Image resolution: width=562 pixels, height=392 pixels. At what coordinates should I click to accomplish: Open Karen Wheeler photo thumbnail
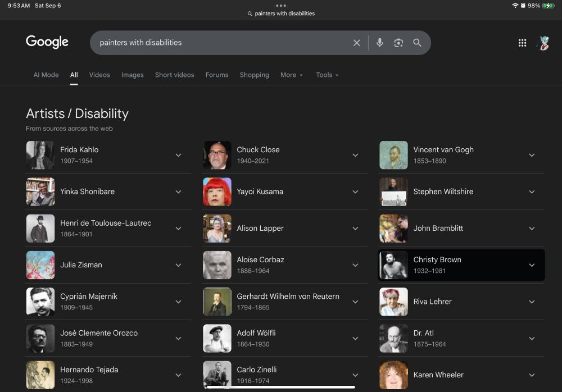[393, 375]
